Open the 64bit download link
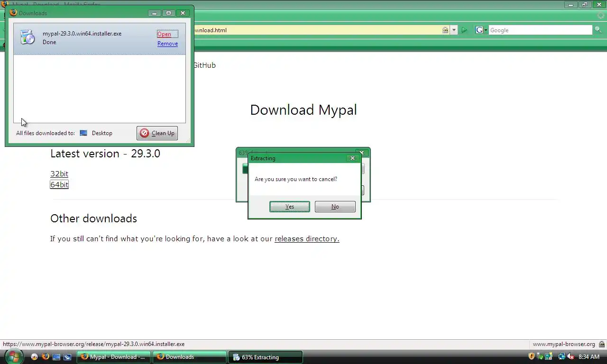The width and height of the screenshot is (607, 364). (x=59, y=184)
